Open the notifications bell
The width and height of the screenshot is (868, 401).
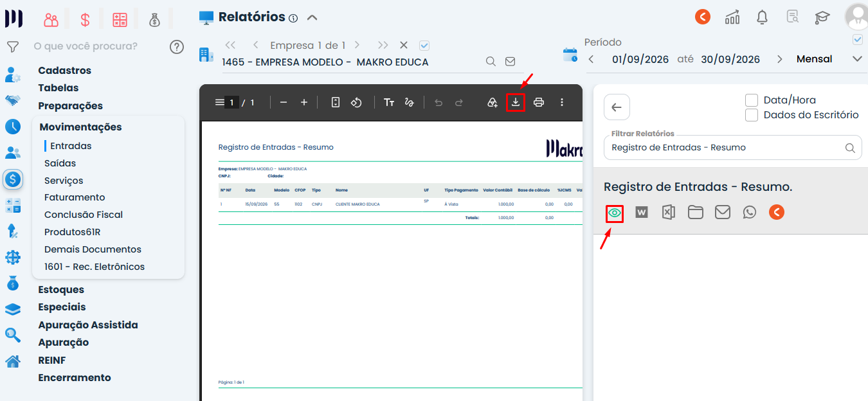[x=763, y=17]
